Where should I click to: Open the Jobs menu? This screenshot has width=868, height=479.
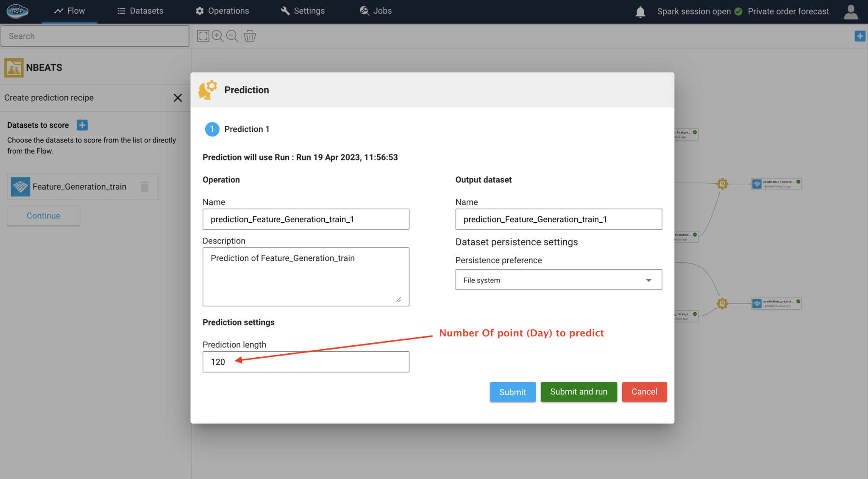376,11
